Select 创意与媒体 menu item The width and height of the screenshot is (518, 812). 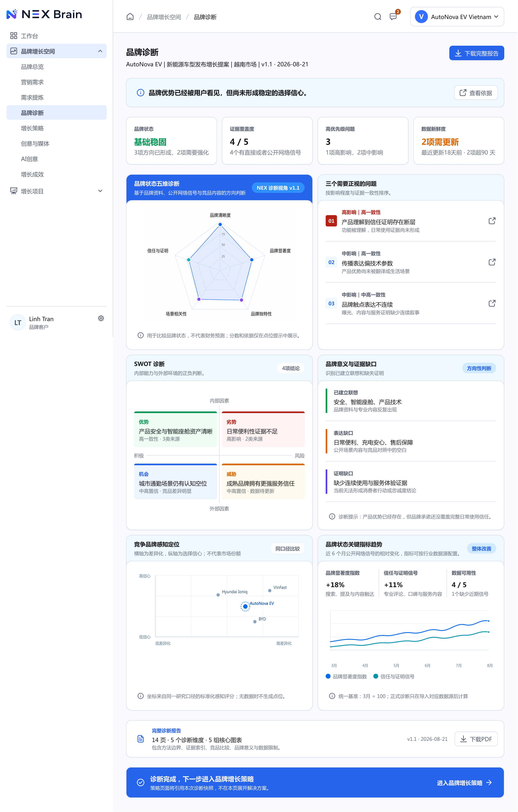point(57,143)
